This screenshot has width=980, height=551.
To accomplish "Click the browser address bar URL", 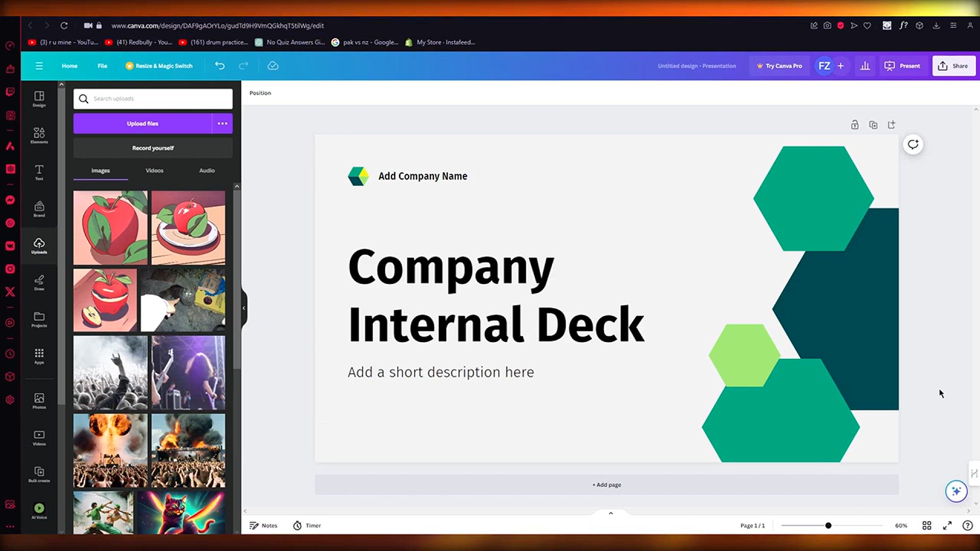I will [217, 26].
